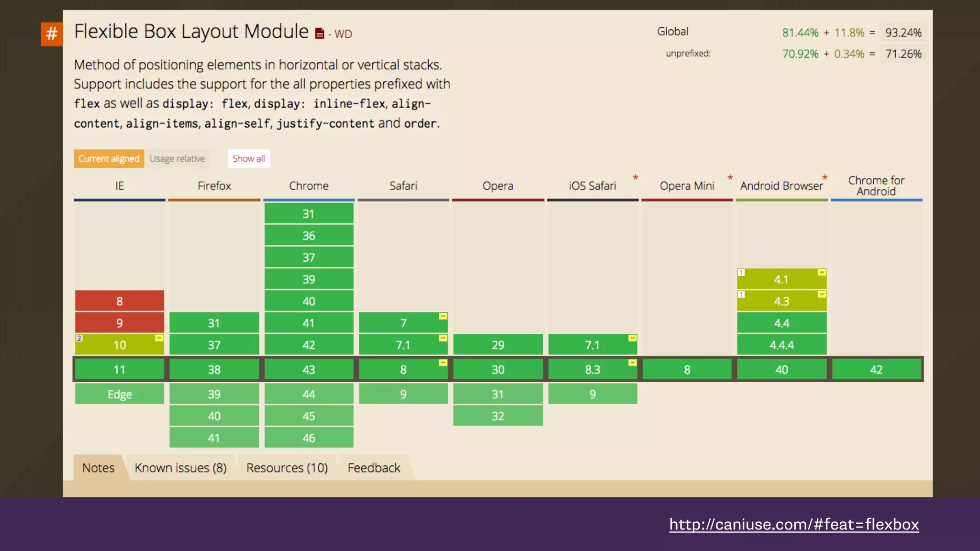Select the Android Browser 4.4.4 cell
The height and width of the screenshot is (551, 980).
tap(782, 345)
